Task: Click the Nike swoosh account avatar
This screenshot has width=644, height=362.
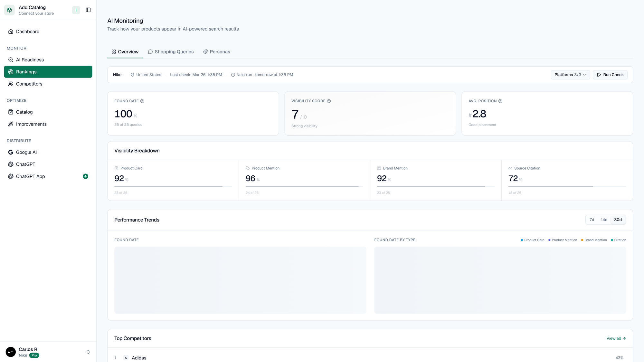Action: pos(11,352)
